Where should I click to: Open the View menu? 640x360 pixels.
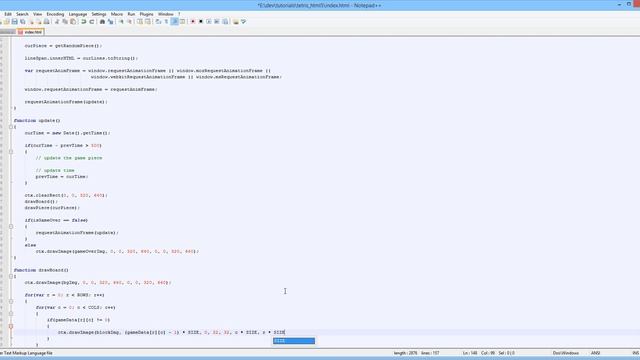click(x=37, y=14)
